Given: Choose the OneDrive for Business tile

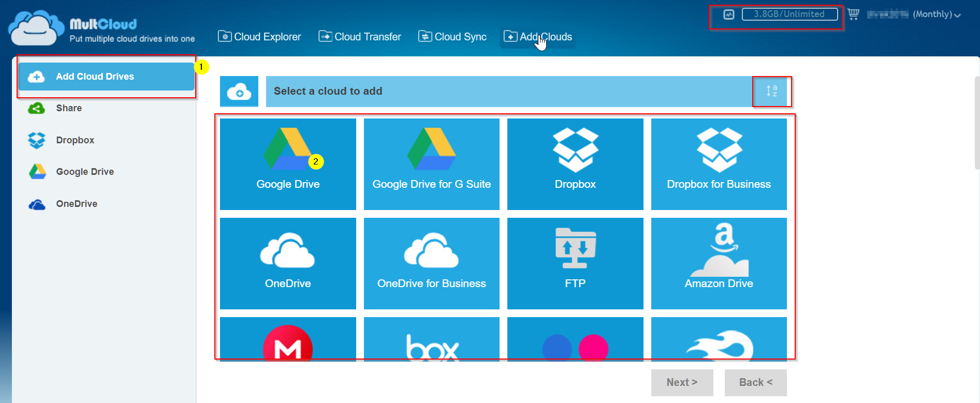Looking at the screenshot, I should pos(432,263).
